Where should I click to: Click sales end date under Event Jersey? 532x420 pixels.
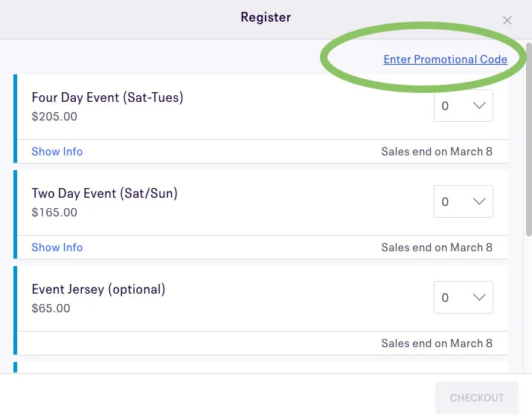437,343
